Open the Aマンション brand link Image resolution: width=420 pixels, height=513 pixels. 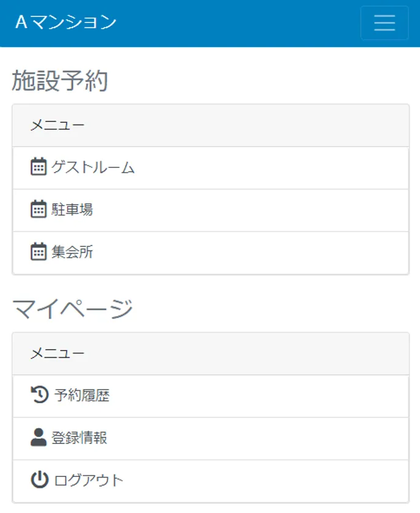[x=66, y=23]
